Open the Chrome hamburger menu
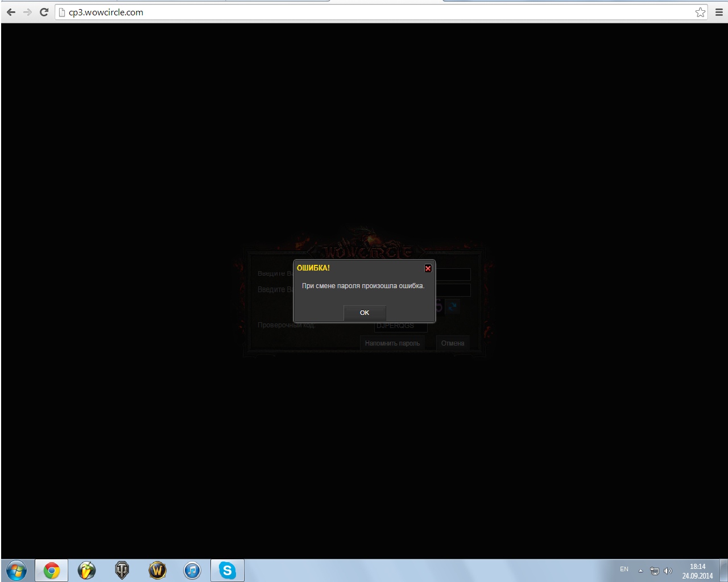Screen dimensions: 728x582 [x=718, y=12]
